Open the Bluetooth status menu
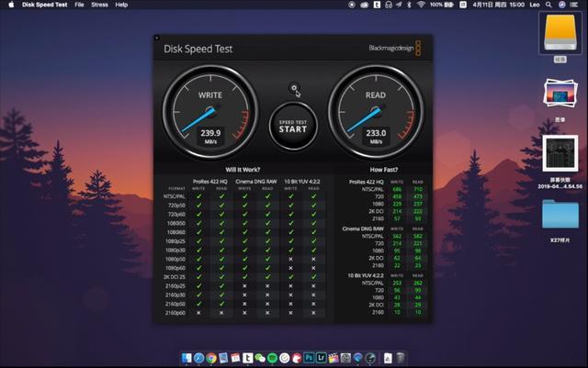This screenshot has width=588, height=368. click(x=410, y=5)
